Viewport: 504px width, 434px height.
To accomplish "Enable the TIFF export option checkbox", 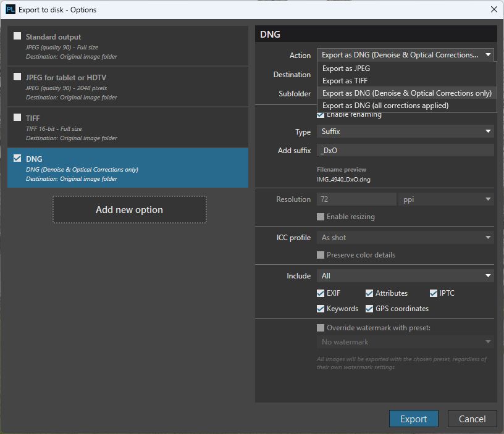I will pyautogui.click(x=17, y=118).
